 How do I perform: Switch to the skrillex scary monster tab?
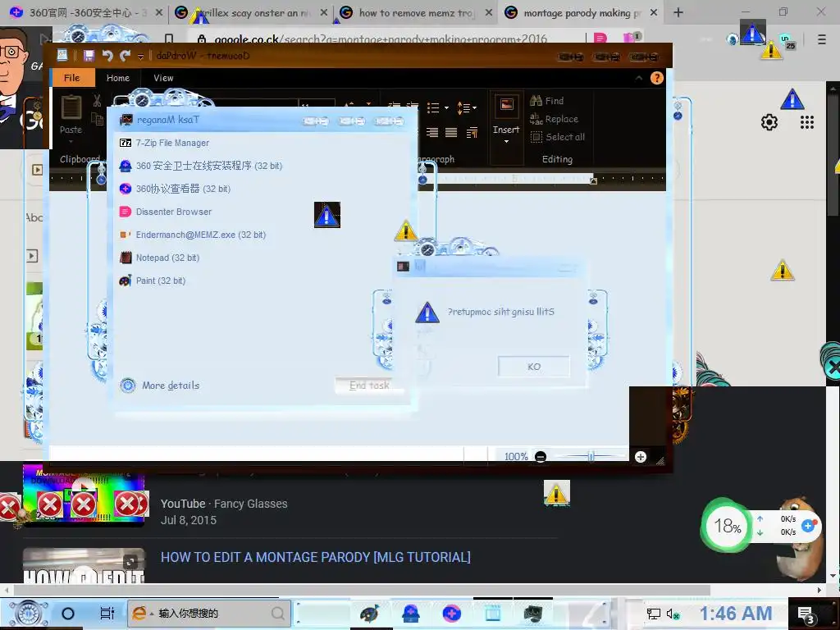(x=251, y=12)
